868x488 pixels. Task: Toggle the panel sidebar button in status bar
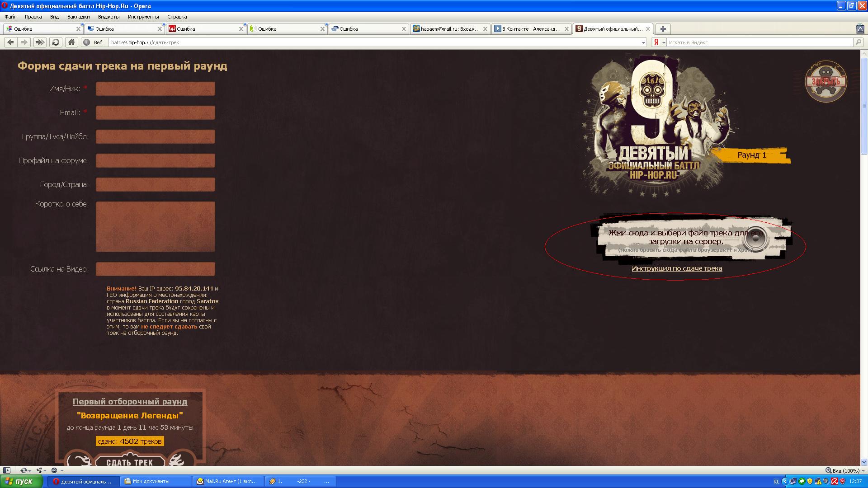6,470
